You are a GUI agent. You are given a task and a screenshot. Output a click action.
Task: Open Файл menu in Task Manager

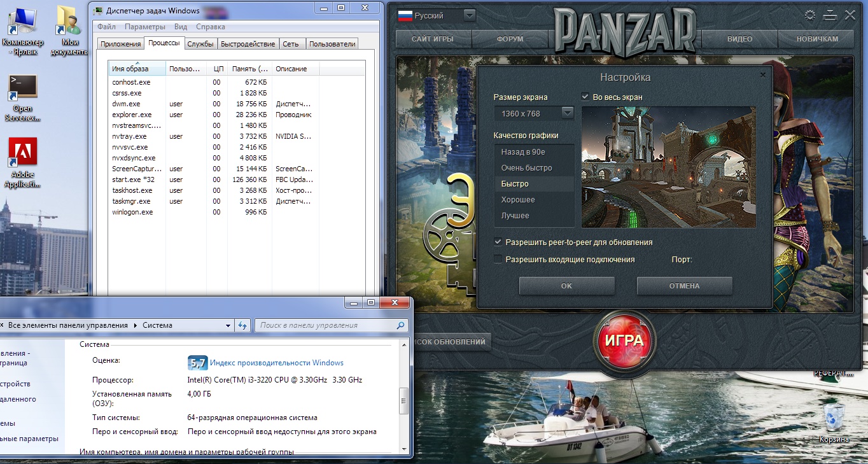(x=106, y=27)
